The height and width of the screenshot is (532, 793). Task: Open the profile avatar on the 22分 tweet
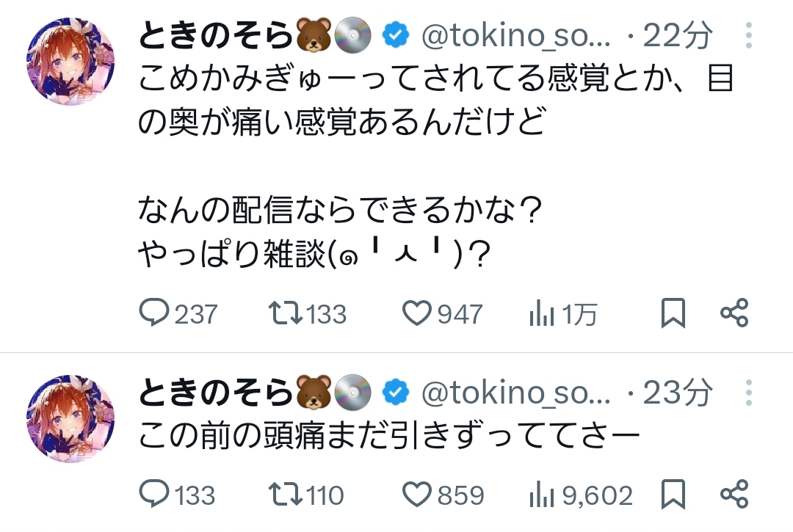click(70, 61)
